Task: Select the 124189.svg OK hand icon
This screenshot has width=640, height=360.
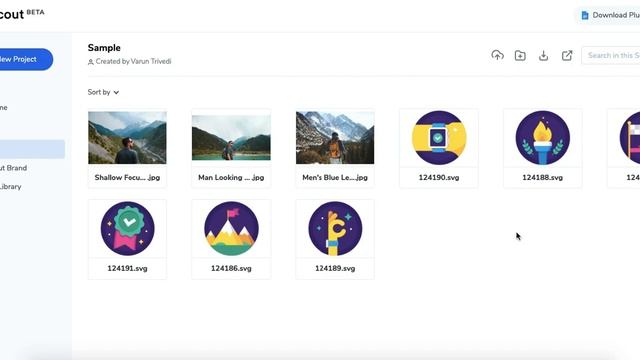Action: (335, 228)
